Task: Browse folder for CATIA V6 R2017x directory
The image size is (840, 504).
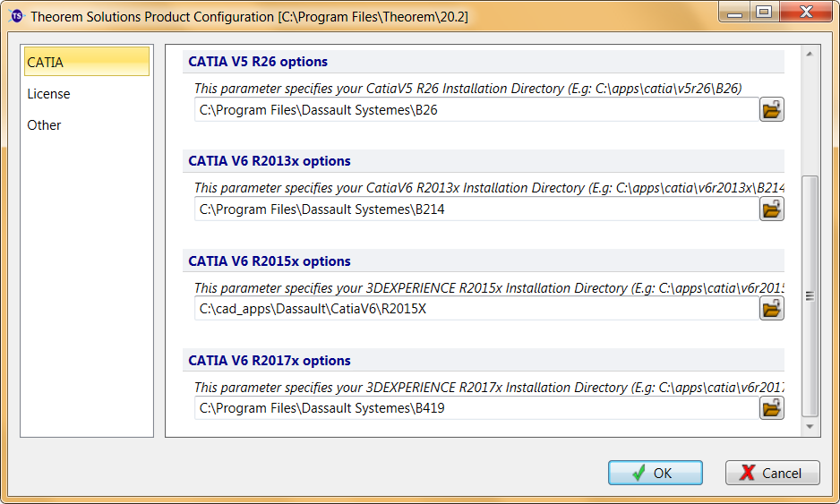Action: (x=771, y=408)
